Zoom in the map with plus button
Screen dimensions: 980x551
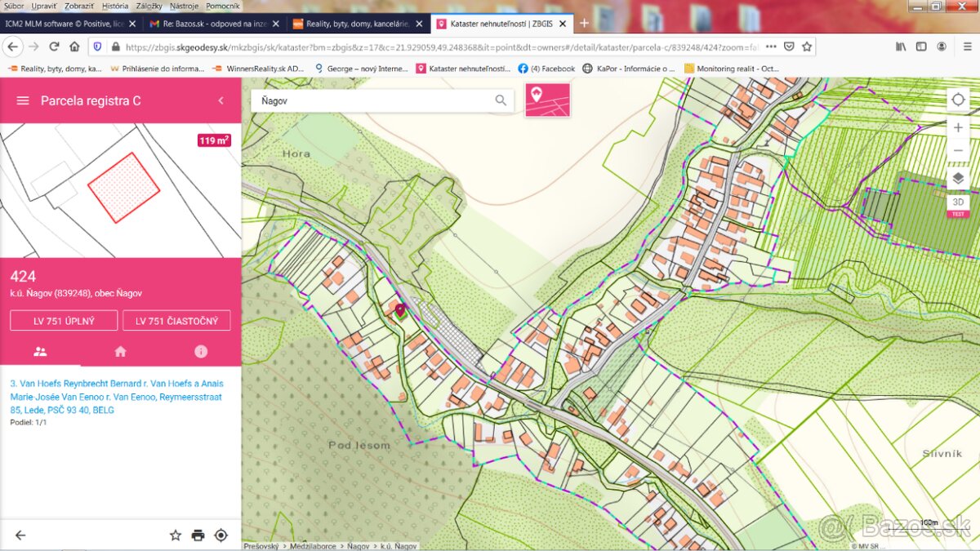[958, 128]
